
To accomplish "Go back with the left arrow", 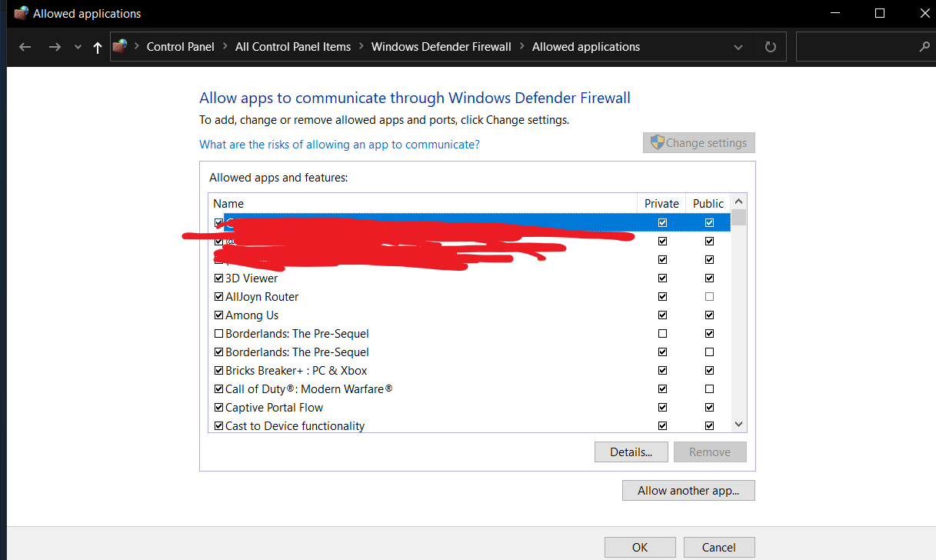I will 25,47.
